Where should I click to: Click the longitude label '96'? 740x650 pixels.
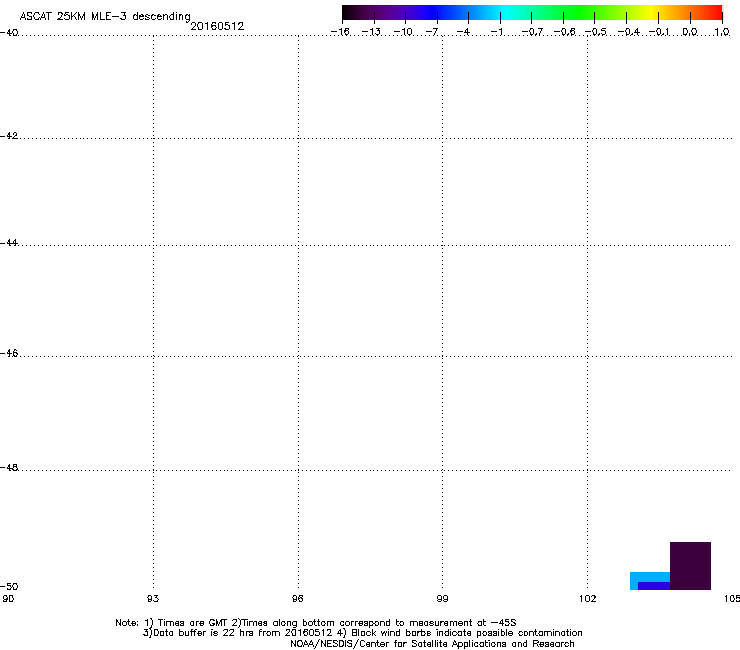click(297, 599)
